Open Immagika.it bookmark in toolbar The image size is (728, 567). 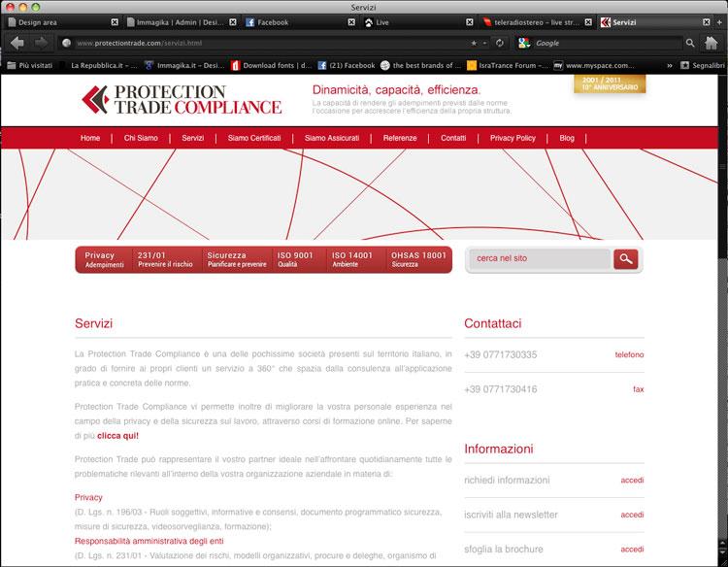click(184, 65)
